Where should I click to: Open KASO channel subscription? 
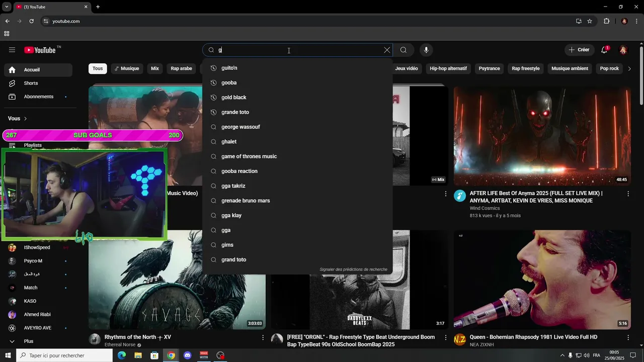pos(38,301)
